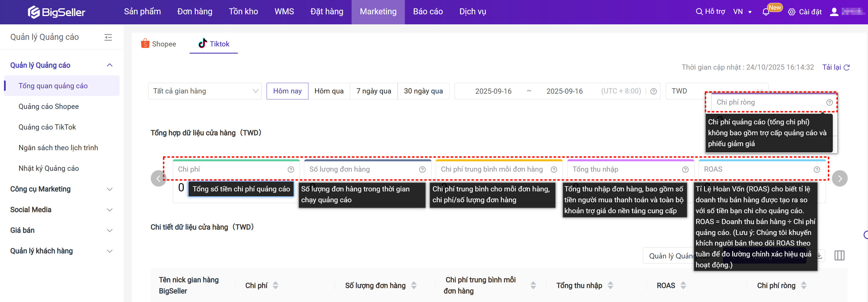868x302 pixels.
Task: Click left arrow of metrics carousel
Action: [158, 179]
